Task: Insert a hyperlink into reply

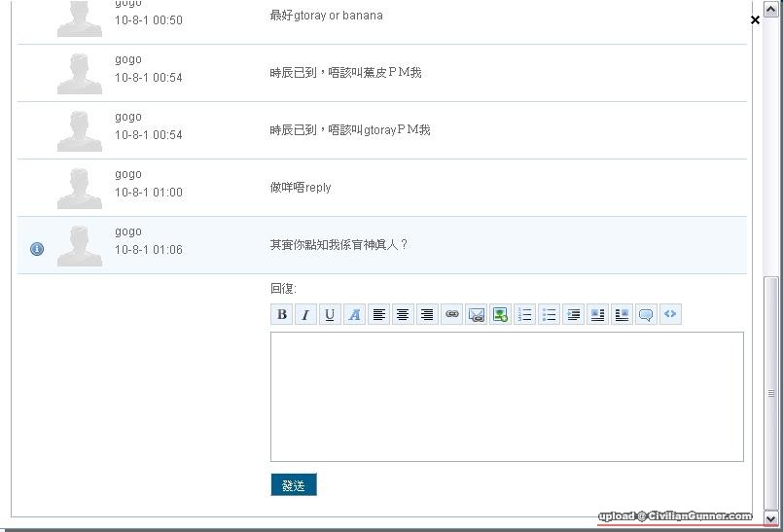Action: click(451, 314)
